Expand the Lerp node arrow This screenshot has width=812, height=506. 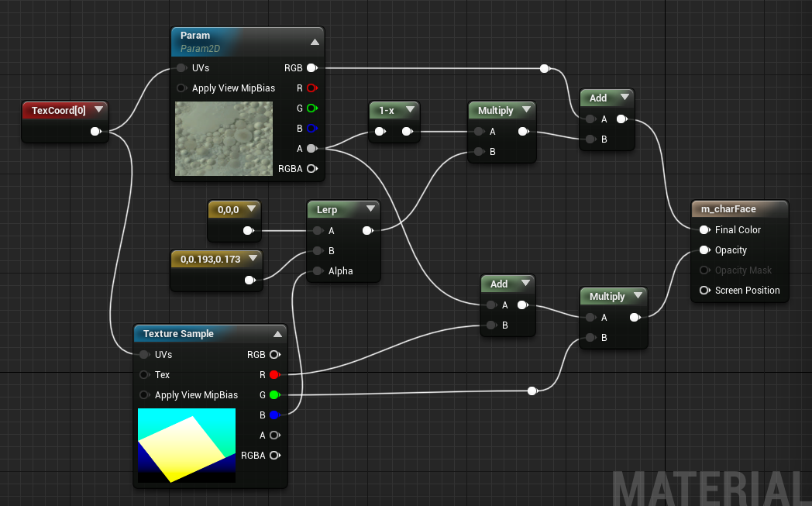[371, 208]
